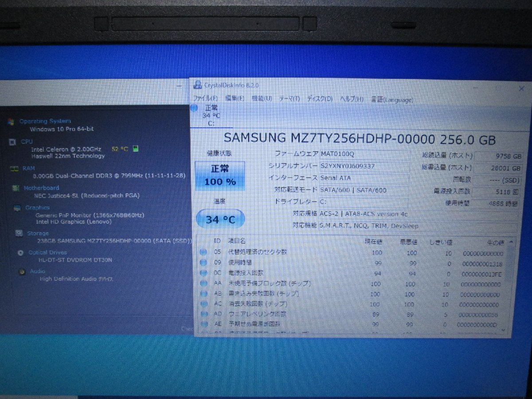Open the 編集(E) menu
This screenshot has width=532, height=399.
coord(235,99)
